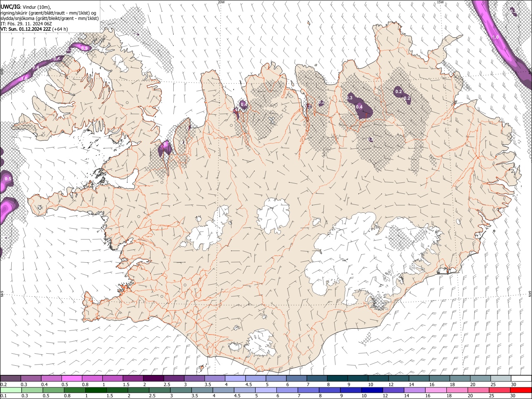Viewport: 532px width, 399px height.
Task: Select the dark navy swatch between bottom-row 10 and 12
Action: pos(372,390)
